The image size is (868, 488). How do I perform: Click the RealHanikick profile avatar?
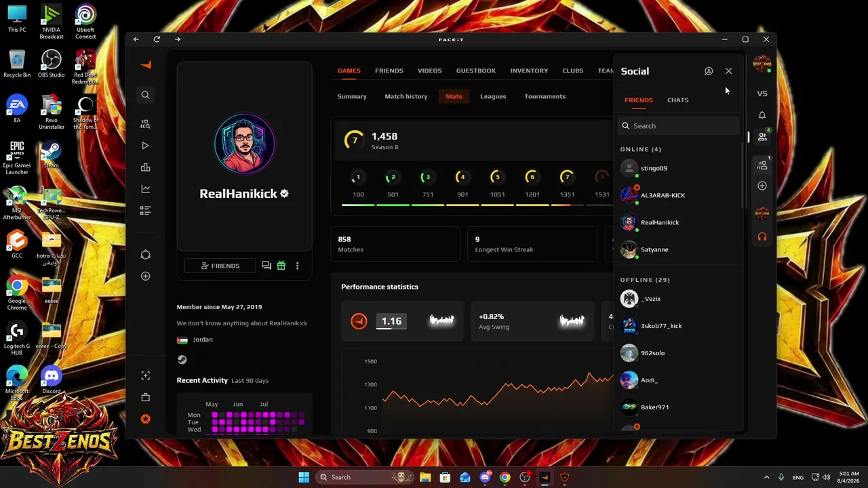pyautogui.click(x=244, y=144)
